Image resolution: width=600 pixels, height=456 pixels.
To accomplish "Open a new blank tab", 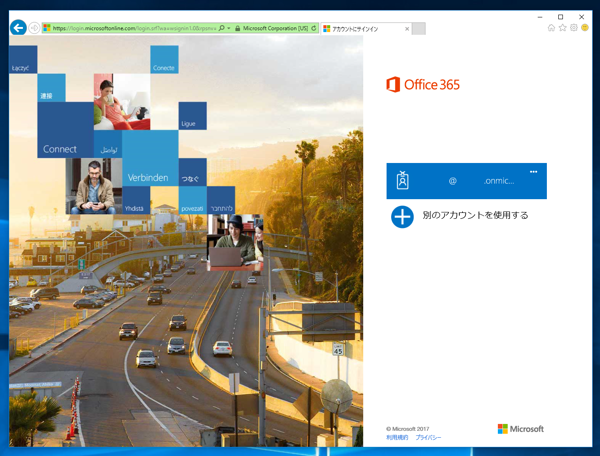I will click(x=419, y=29).
